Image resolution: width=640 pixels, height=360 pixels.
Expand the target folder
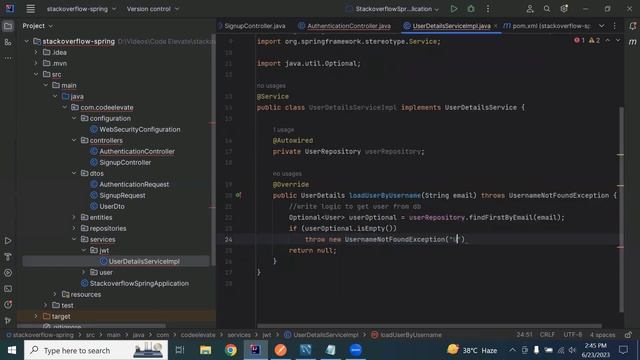[36, 316]
